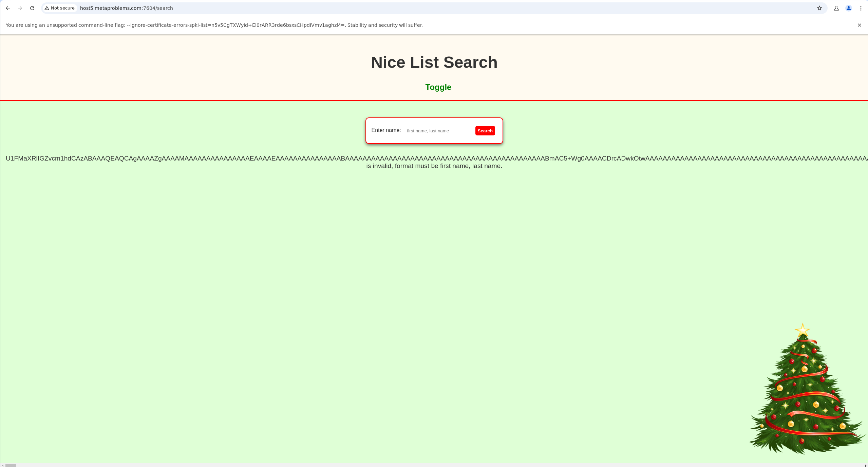The image size is (868, 467).
Task: Go back with the browser back arrow
Action: tap(8, 8)
